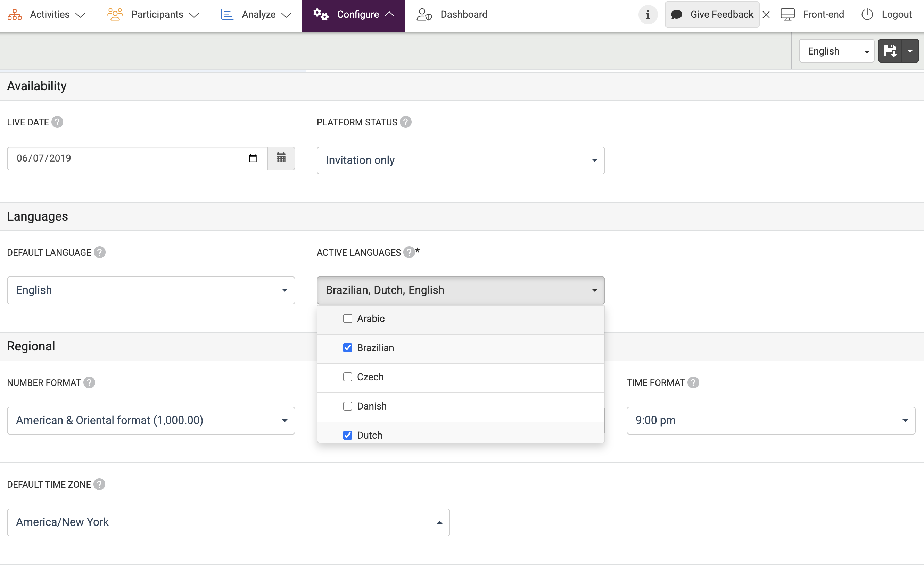924x587 pixels.
Task: Expand save options dropdown arrow
Action: [910, 51]
